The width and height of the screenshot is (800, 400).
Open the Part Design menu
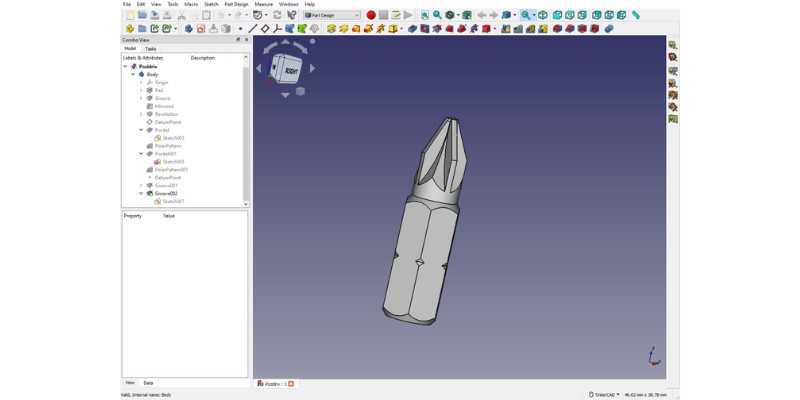pyautogui.click(x=236, y=4)
